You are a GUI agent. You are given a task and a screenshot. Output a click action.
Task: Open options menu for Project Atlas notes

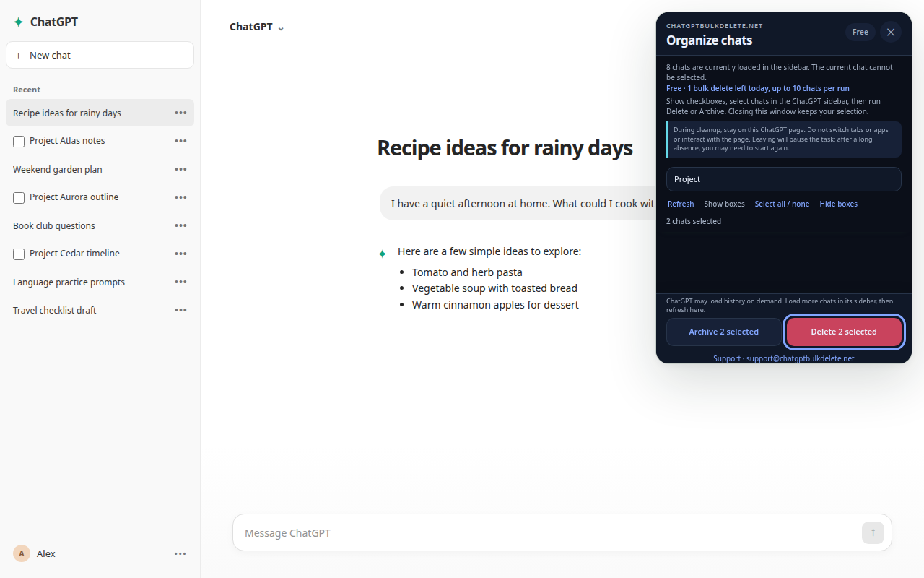(x=180, y=141)
